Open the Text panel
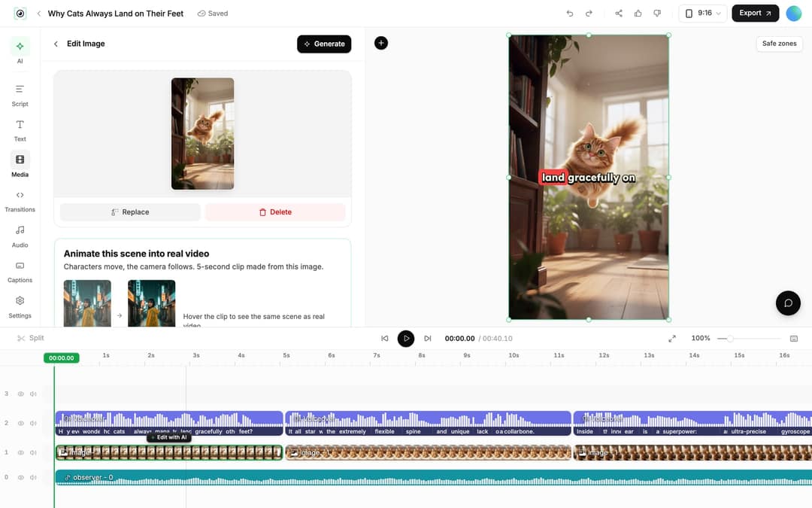 [20, 131]
